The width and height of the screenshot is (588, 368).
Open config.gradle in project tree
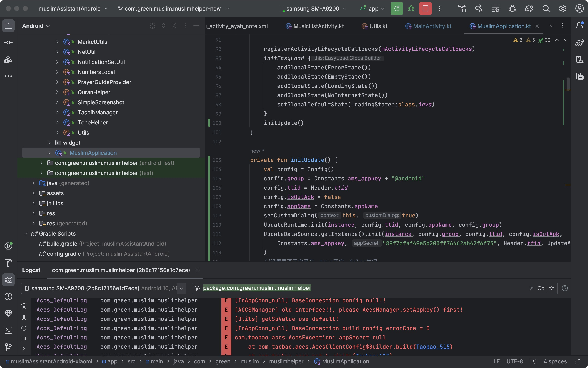tap(104, 254)
